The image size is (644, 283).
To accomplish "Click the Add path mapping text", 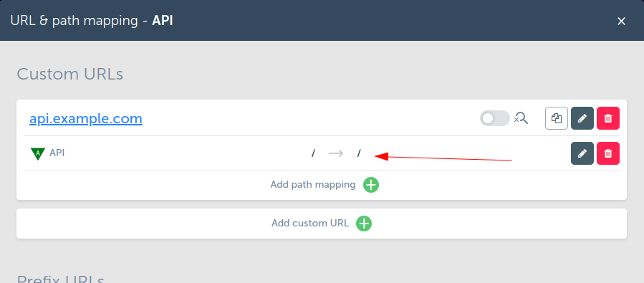I will (x=313, y=184).
